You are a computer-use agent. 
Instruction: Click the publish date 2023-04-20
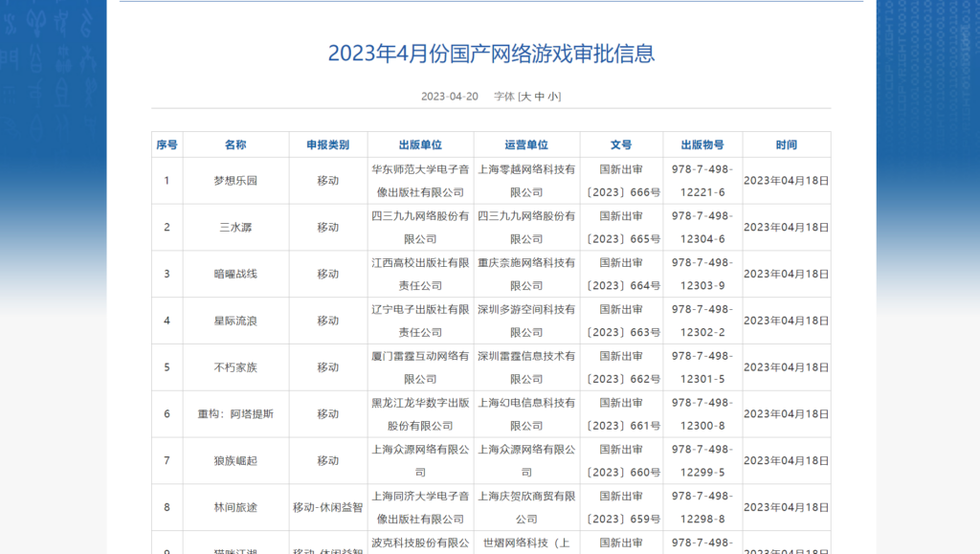[x=450, y=97]
